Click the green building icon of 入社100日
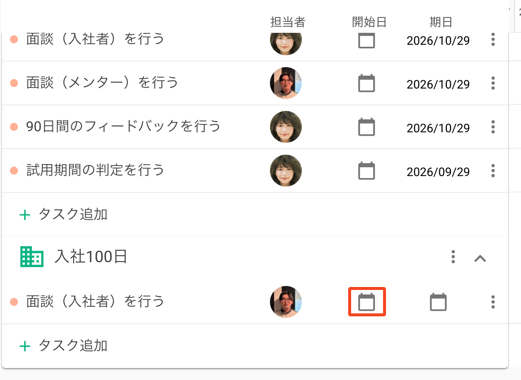The height and width of the screenshot is (380, 521). coord(32,257)
